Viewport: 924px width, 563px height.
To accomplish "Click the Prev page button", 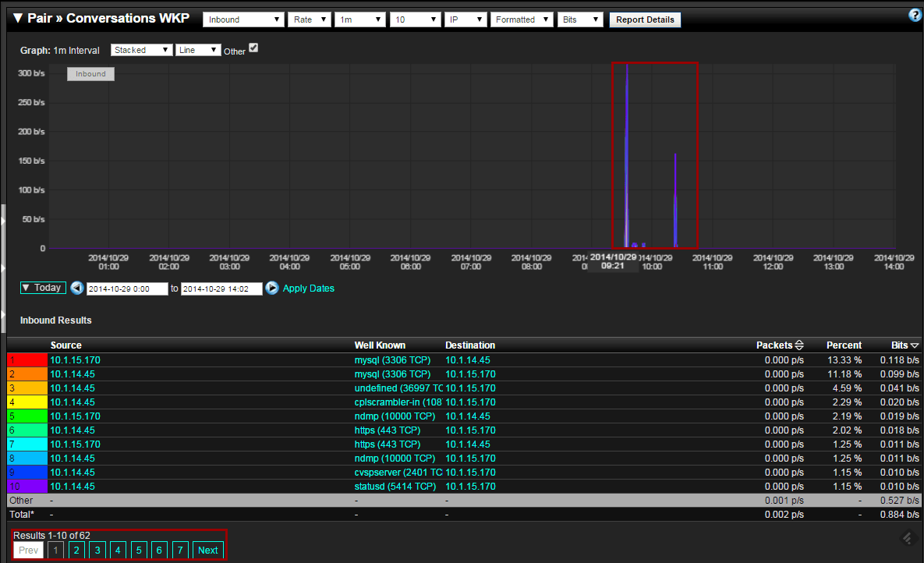I will 28,550.
